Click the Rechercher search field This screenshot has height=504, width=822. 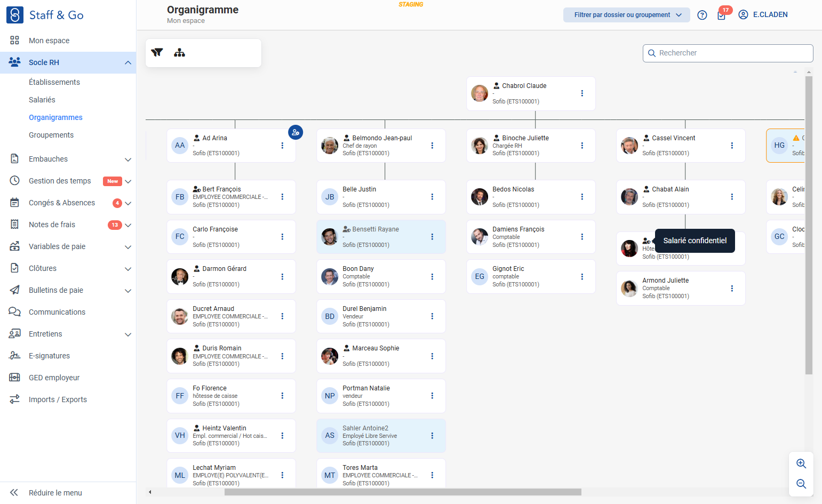[x=728, y=53]
